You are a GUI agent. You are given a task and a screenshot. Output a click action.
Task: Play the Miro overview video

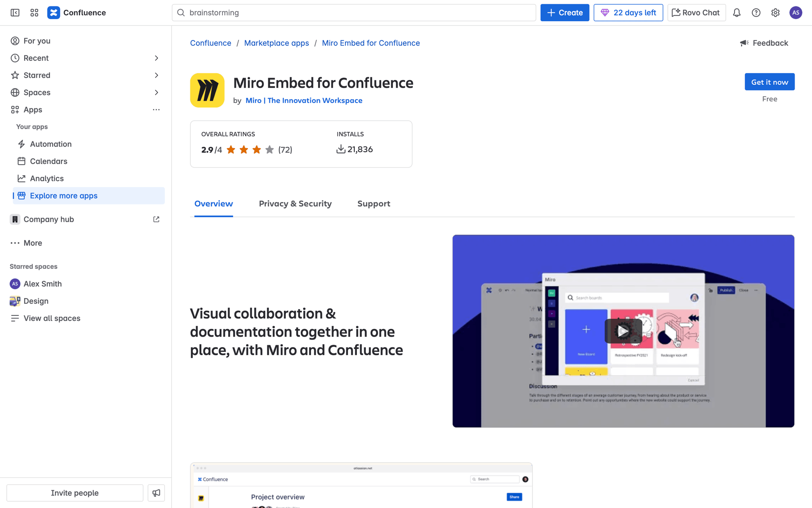(x=623, y=331)
